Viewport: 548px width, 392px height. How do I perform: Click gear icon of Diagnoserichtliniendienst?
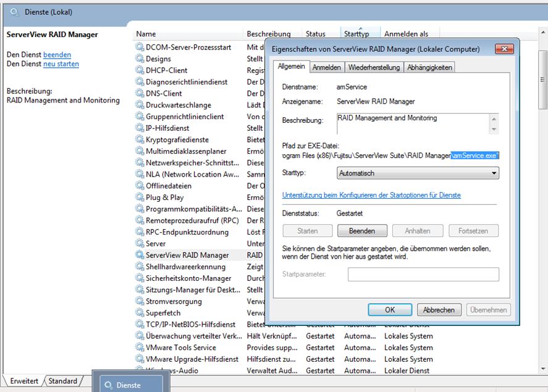(x=140, y=81)
